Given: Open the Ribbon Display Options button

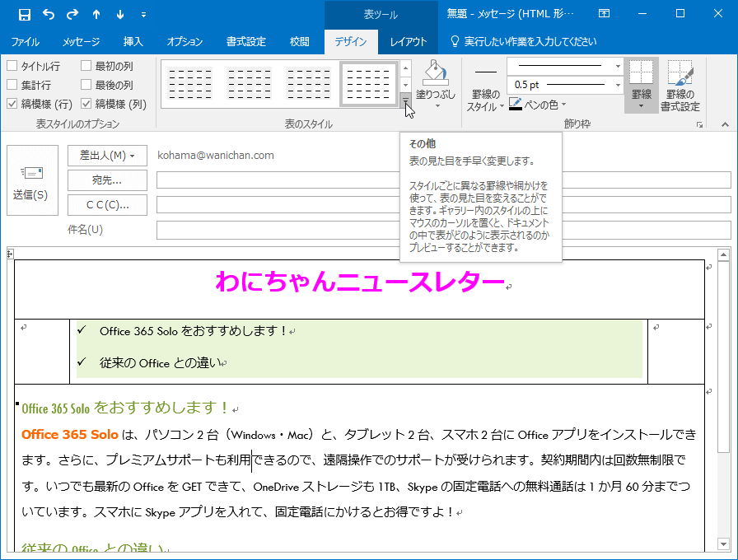Looking at the screenshot, I should click(604, 14).
